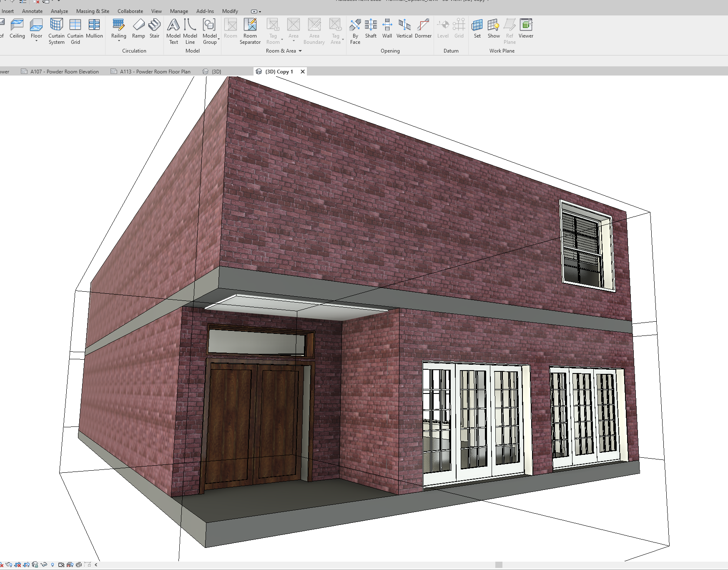728x570 pixels.
Task: Toggle Crop View in view control bar
Action: (x=18, y=565)
